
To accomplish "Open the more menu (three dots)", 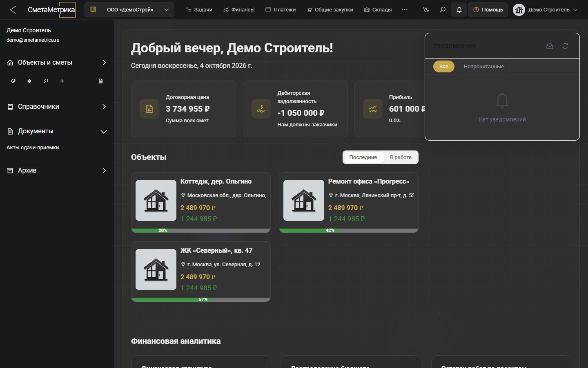I will (405, 10).
